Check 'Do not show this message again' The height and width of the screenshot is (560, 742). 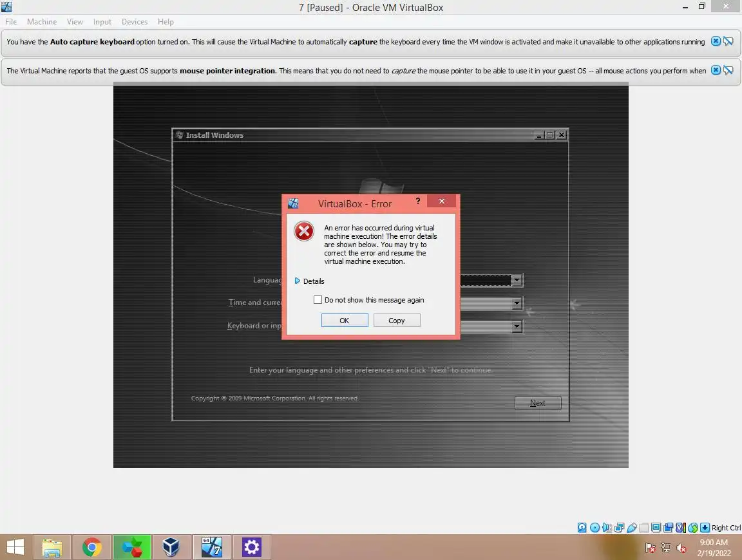[318, 299]
